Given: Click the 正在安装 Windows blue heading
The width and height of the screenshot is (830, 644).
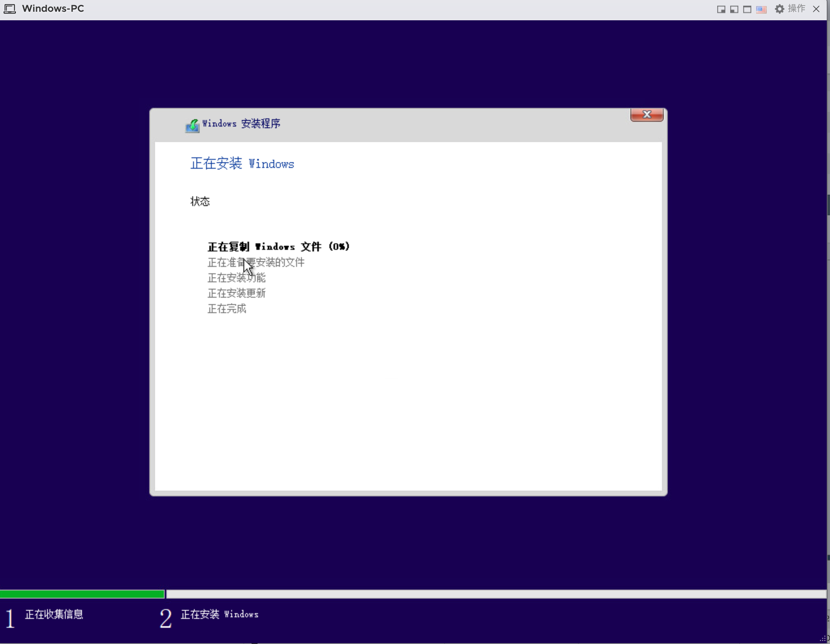Looking at the screenshot, I should (242, 163).
